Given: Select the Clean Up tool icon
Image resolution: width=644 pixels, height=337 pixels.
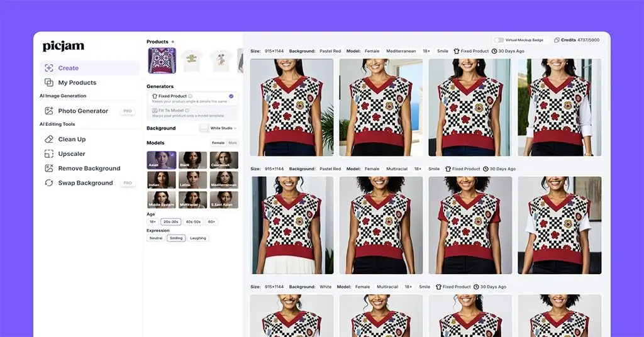Looking at the screenshot, I should (49, 139).
